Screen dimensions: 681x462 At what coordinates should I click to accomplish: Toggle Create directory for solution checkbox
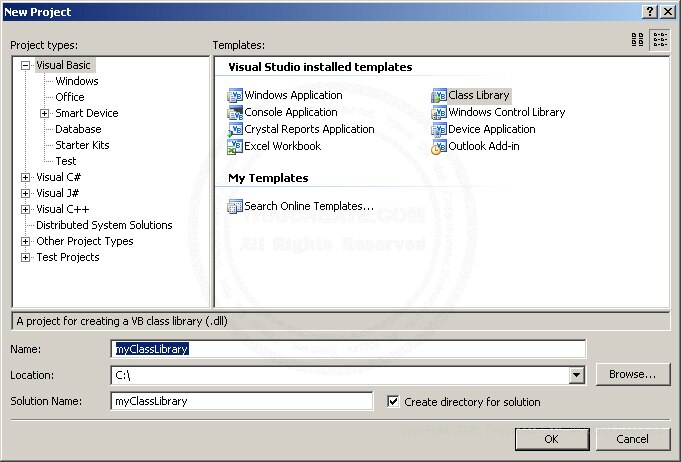click(x=393, y=401)
